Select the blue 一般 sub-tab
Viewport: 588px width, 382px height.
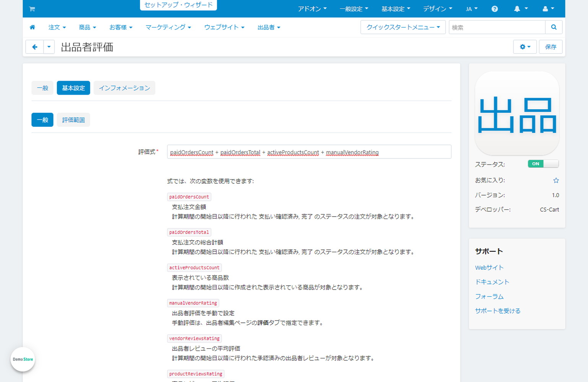click(42, 120)
